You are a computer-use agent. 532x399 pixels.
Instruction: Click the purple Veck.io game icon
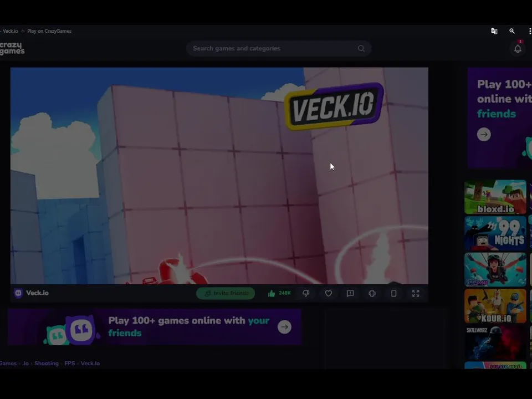tap(18, 293)
